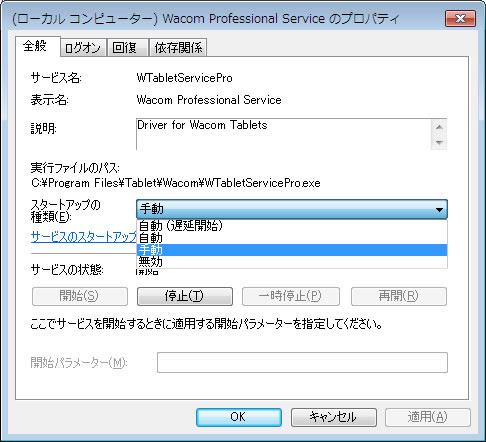
Task: Click the display name Wacom Professional Service
Action: click(209, 100)
